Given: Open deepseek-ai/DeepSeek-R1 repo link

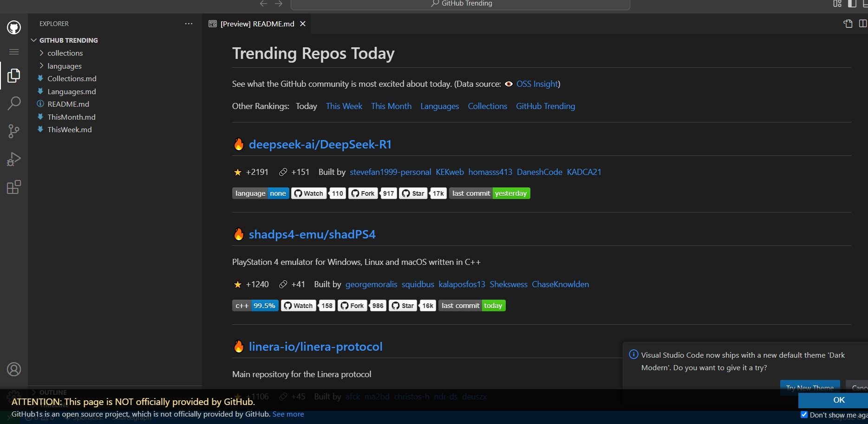Looking at the screenshot, I should [320, 144].
